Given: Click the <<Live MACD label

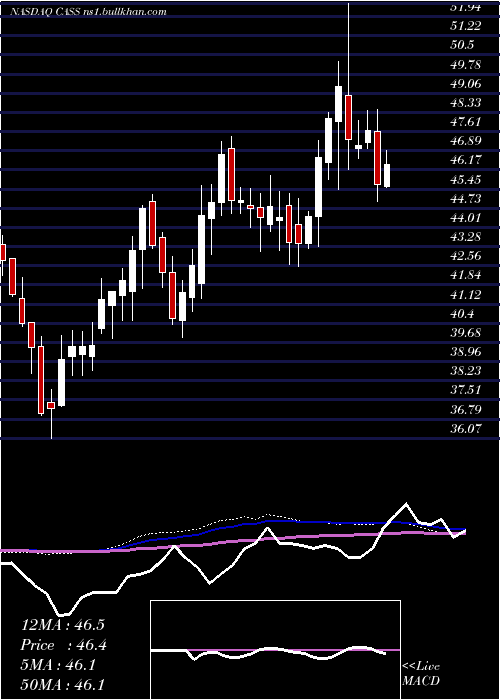Looking at the screenshot, I should (x=421, y=674).
